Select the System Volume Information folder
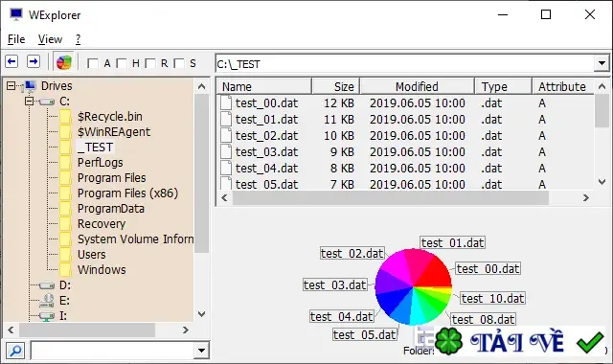613x364 pixels. (135, 239)
